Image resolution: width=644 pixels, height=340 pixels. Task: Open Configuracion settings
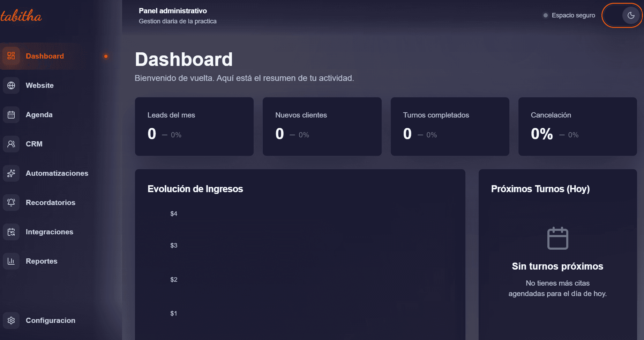[56, 320]
